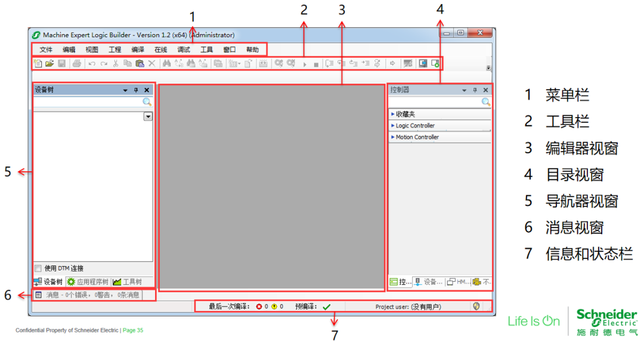Switch to the 工具树 tab
This screenshot has height=342, width=644.
[128, 282]
